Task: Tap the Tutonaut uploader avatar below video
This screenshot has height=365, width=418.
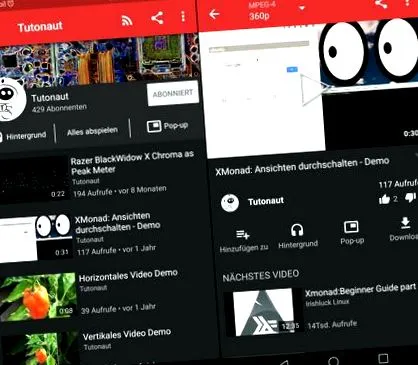Action: point(230,203)
